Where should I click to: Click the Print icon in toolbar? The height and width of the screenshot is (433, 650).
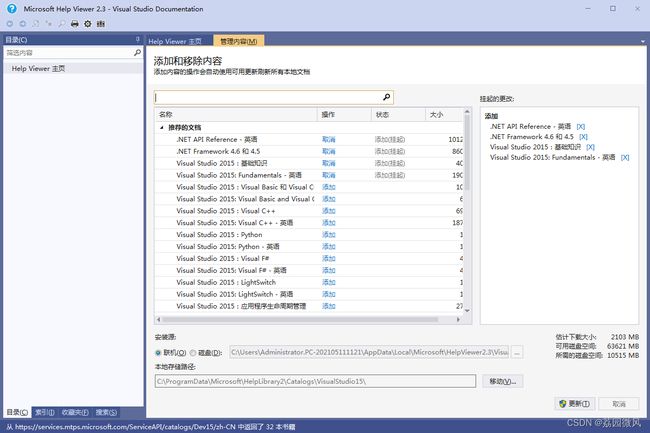(75, 24)
